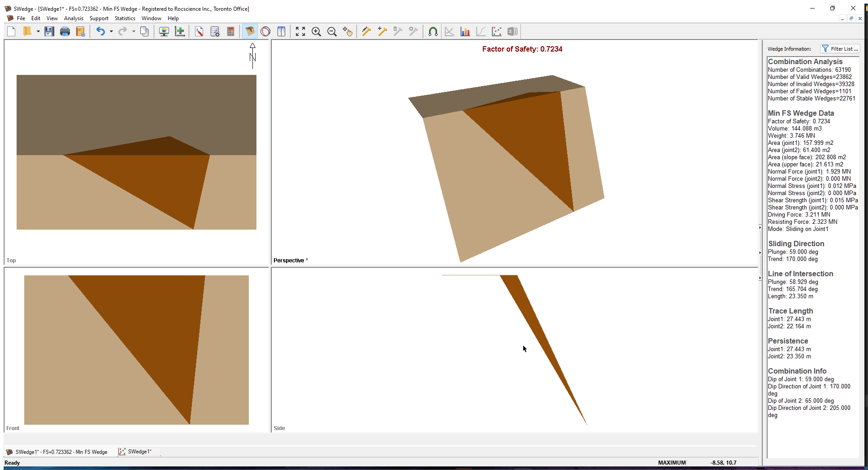Click the Line of Intersection heading
Viewport: 868px width, 470px height.
point(800,274)
